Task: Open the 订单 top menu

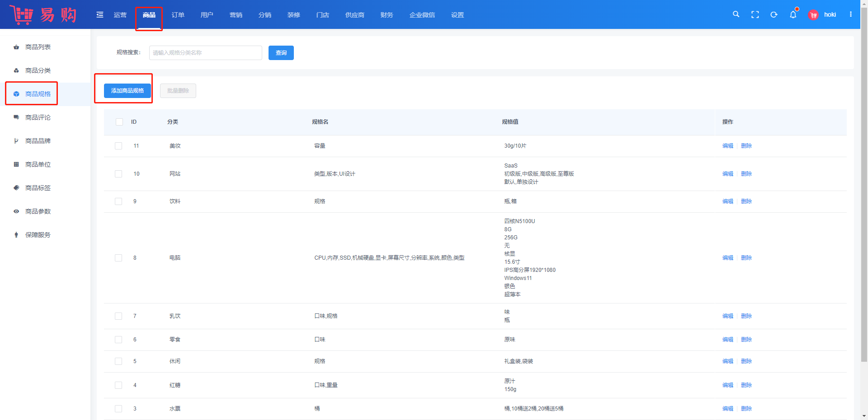Action: pyautogui.click(x=178, y=15)
